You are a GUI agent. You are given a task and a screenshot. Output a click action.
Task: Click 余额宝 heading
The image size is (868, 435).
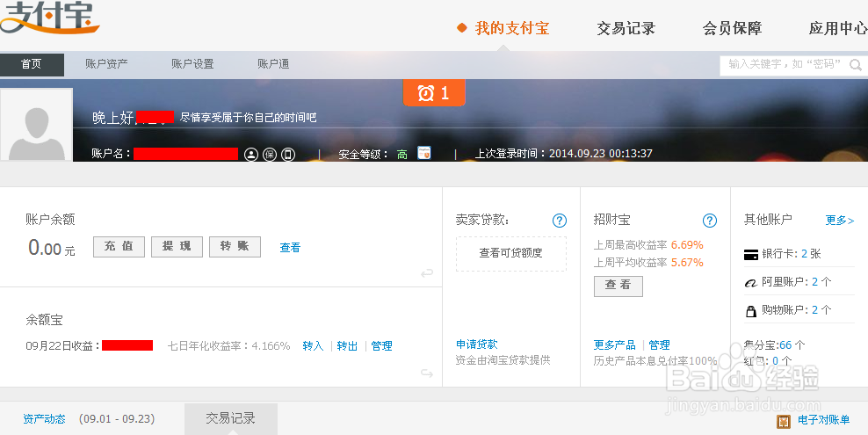pos(44,319)
